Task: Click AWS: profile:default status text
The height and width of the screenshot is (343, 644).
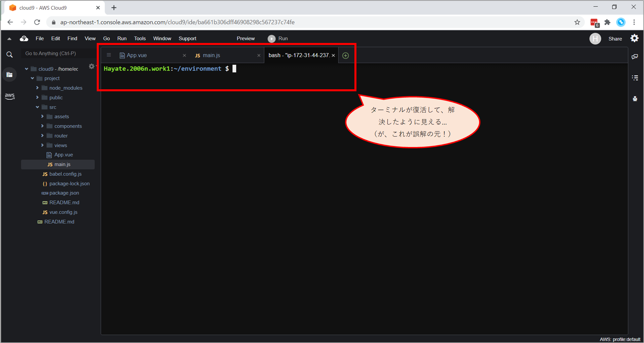Action: pos(619,339)
